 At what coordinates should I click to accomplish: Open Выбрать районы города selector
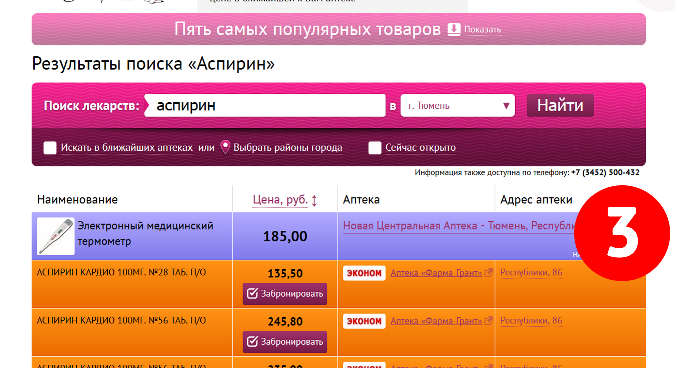[288, 148]
